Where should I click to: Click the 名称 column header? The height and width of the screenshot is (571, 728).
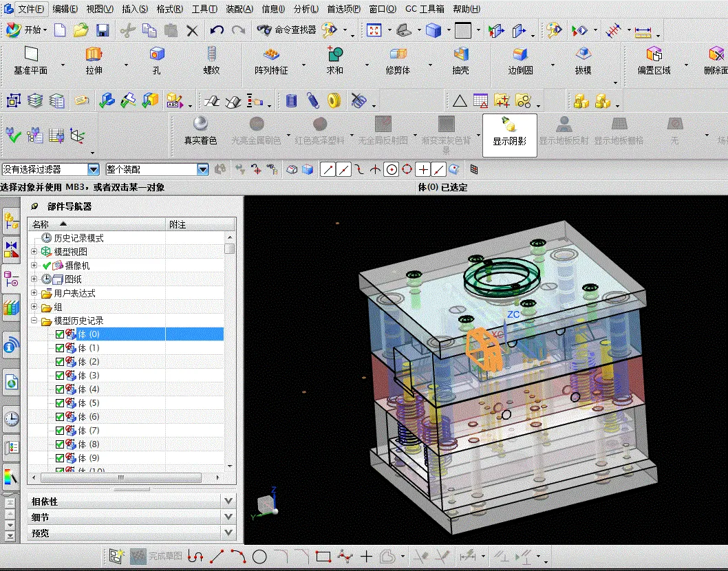tap(96, 224)
